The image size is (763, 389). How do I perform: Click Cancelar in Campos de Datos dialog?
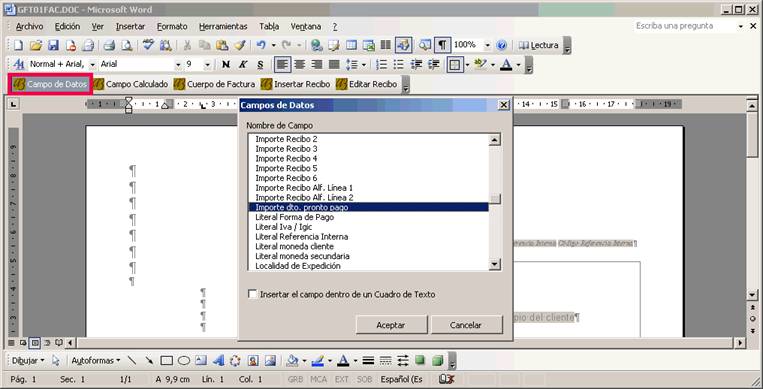(x=466, y=325)
